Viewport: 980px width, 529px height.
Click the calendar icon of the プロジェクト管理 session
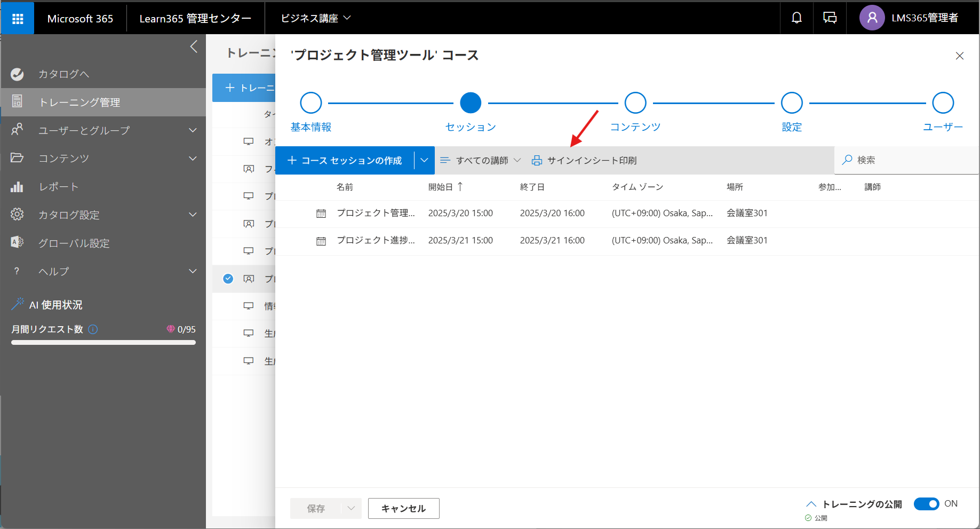(321, 214)
